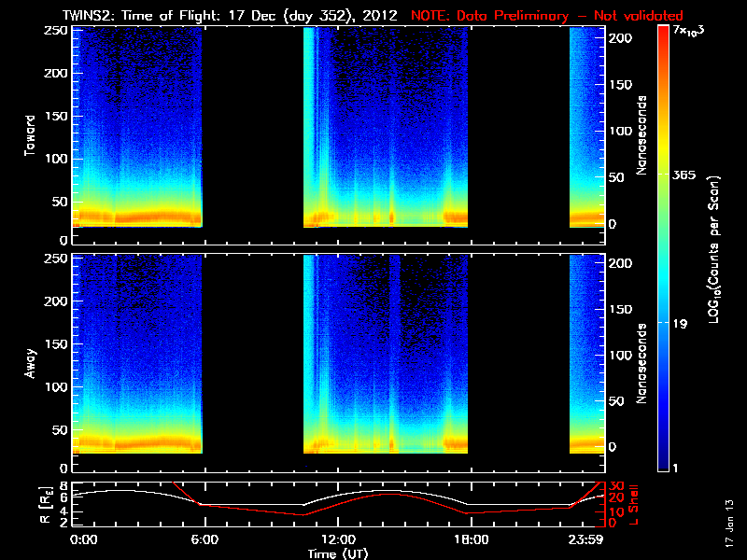
Task: Select the 'Toward' panel axis label
Action: coord(31,134)
